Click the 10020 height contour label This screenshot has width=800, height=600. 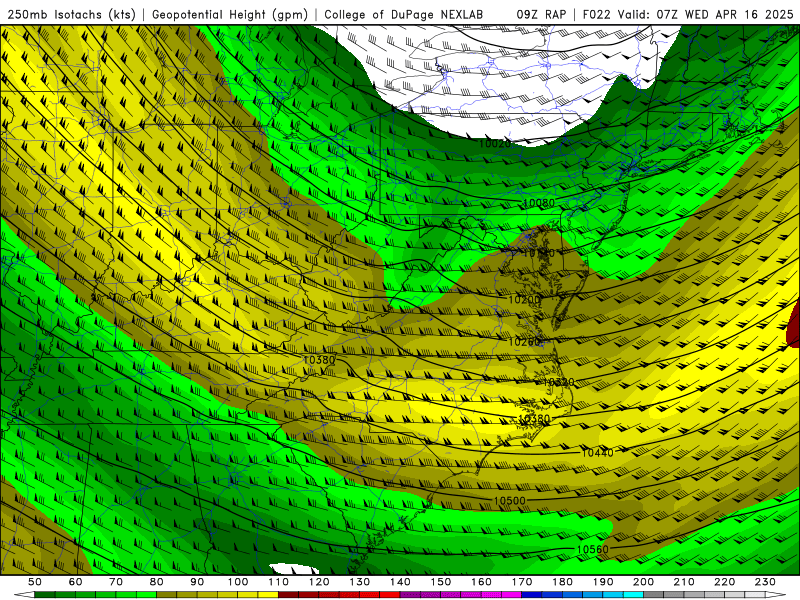pos(494,144)
